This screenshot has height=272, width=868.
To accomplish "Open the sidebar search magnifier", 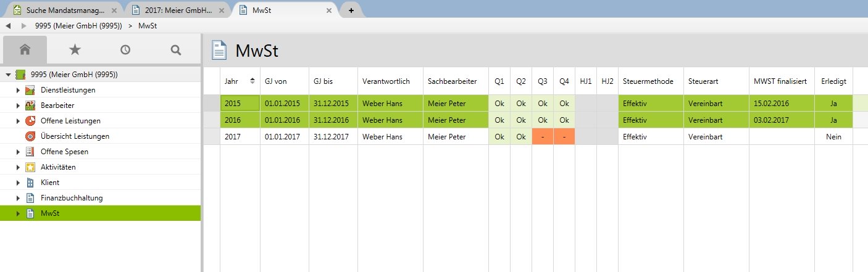I will pos(176,49).
